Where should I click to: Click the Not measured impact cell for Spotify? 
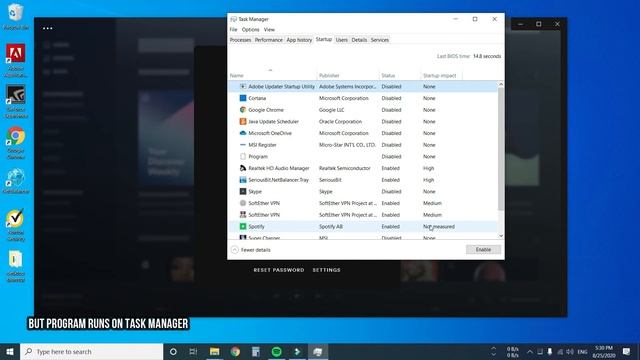439,226
